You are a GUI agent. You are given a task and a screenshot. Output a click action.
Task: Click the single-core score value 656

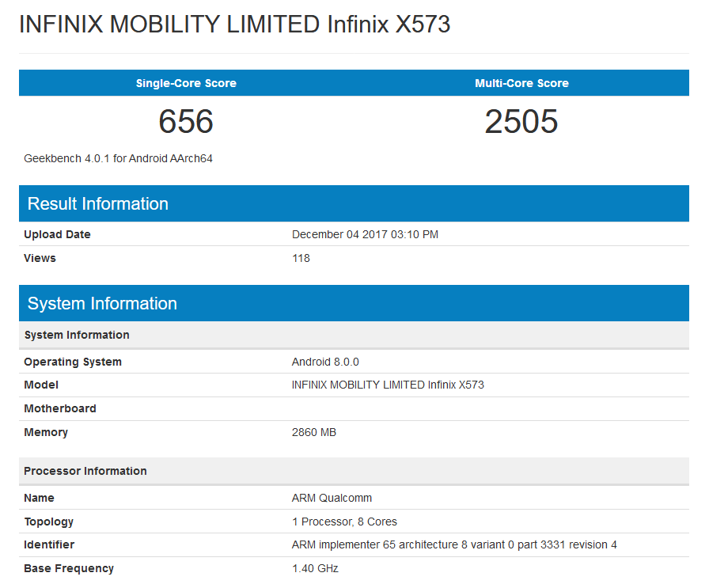(186, 121)
